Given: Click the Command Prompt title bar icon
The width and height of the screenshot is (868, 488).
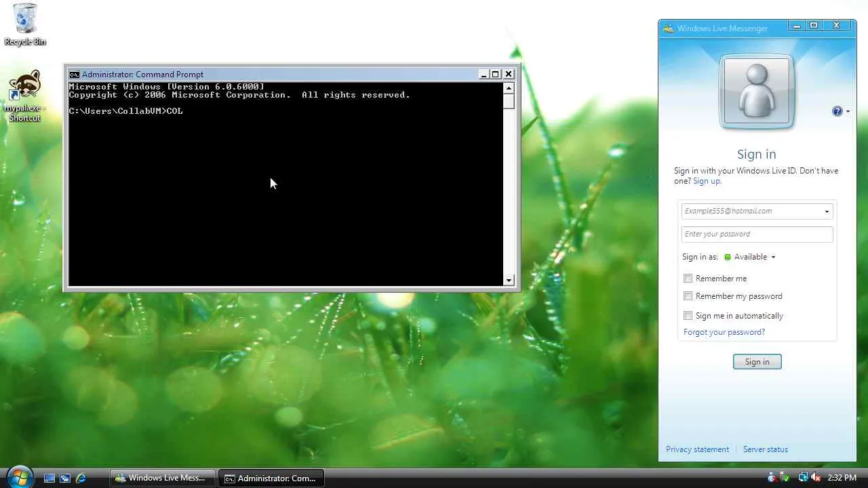Looking at the screenshot, I should pos(74,75).
